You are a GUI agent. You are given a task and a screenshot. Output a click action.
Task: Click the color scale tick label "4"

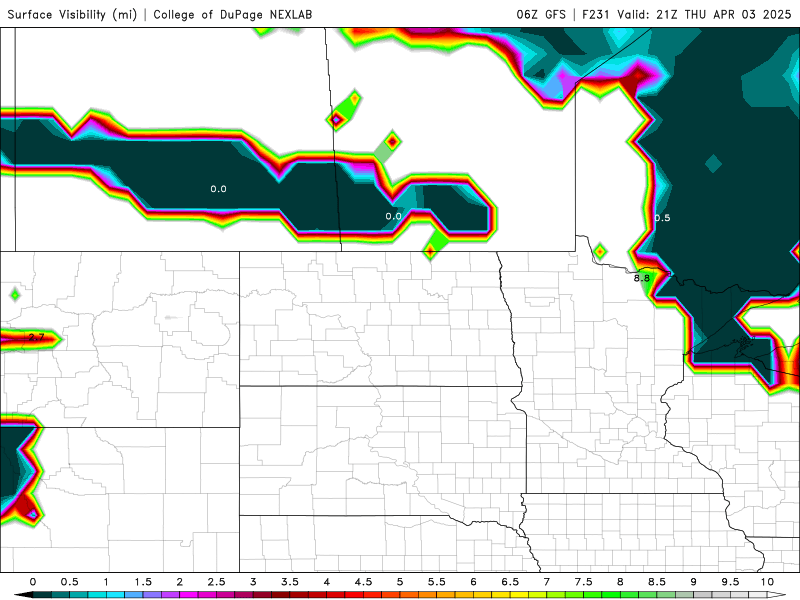tap(327, 582)
